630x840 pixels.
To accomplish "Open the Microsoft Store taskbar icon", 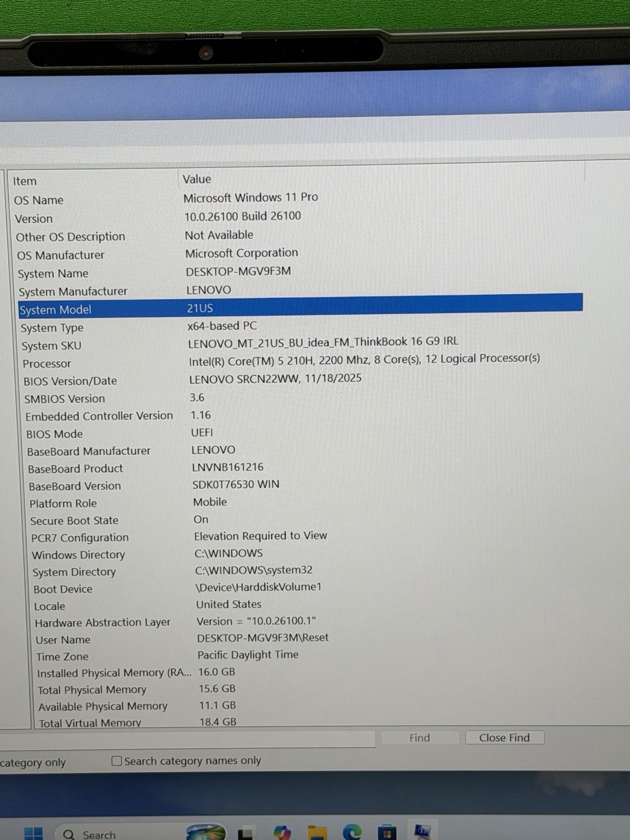I will [x=387, y=833].
